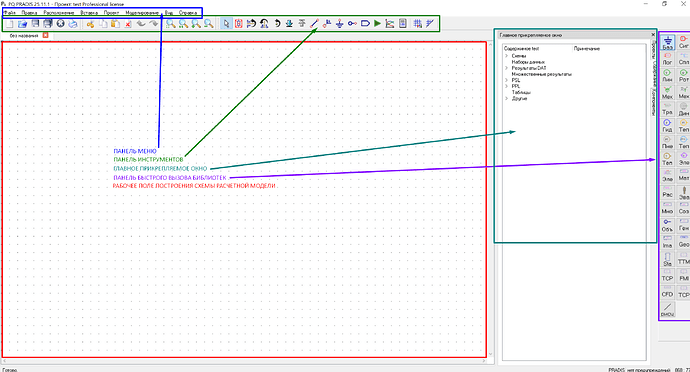Expand the Схемы tree node

pos(506,56)
